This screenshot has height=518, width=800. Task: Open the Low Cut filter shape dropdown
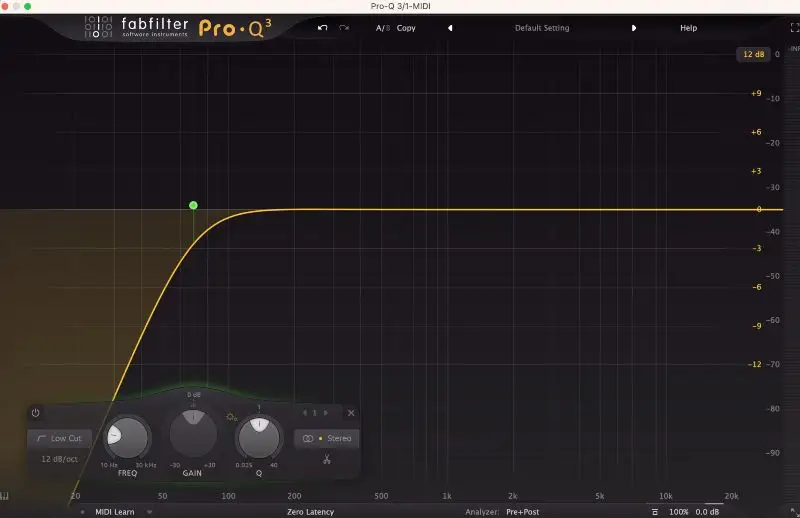click(x=60, y=438)
